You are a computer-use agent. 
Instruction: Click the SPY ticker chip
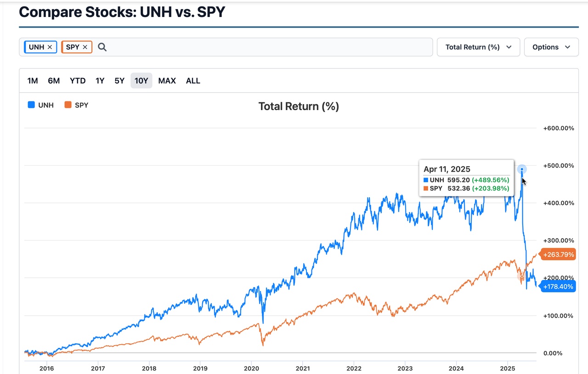point(77,47)
